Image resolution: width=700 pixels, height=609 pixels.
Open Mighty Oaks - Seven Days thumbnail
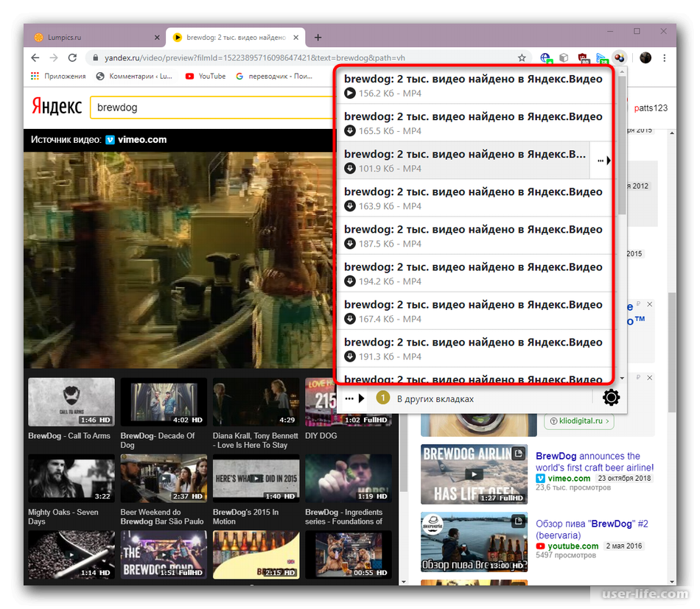[x=71, y=478]
